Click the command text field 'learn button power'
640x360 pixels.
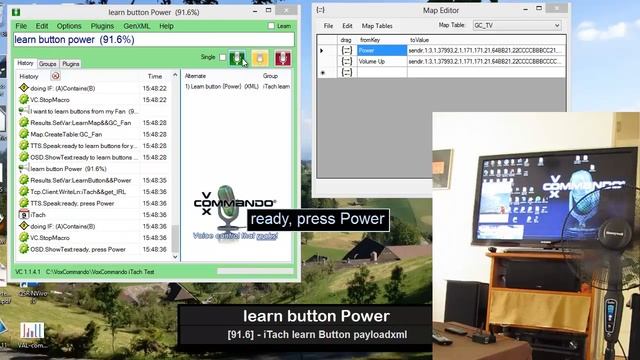coord(153,40)
